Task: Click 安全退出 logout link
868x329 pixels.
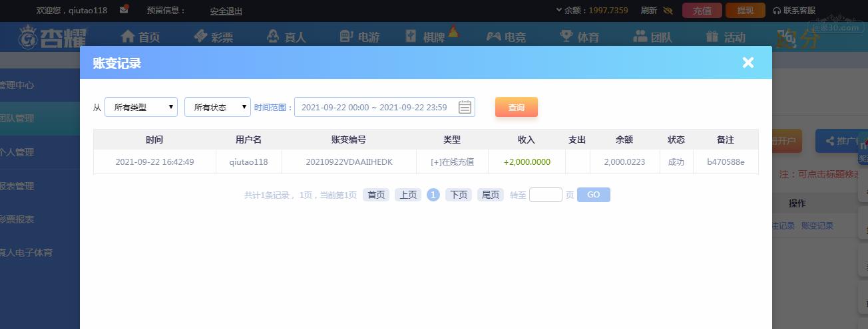Action: tap(226, 11)
